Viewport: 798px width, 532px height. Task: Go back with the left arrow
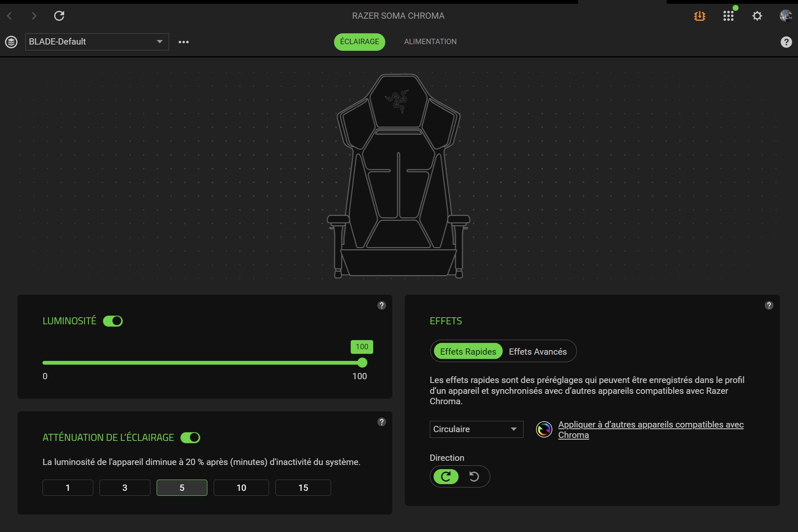tap(10, 16)
